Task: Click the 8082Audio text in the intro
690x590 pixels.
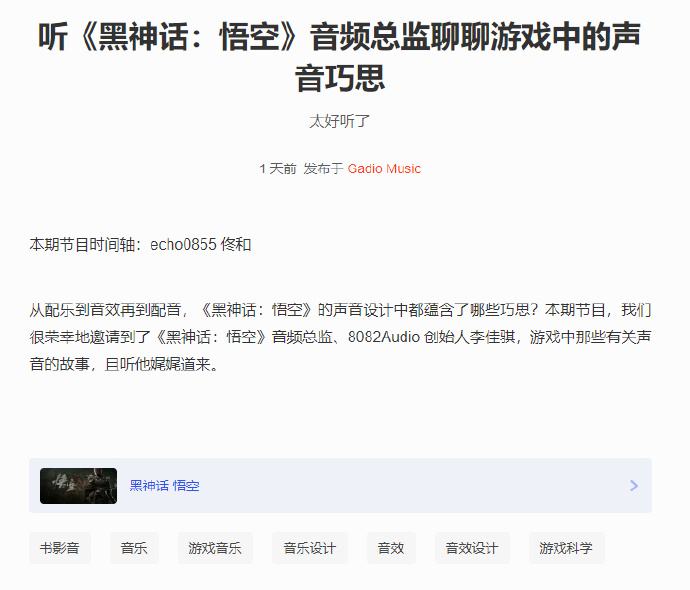Action: pyautogui.click(x=384, y=337)
